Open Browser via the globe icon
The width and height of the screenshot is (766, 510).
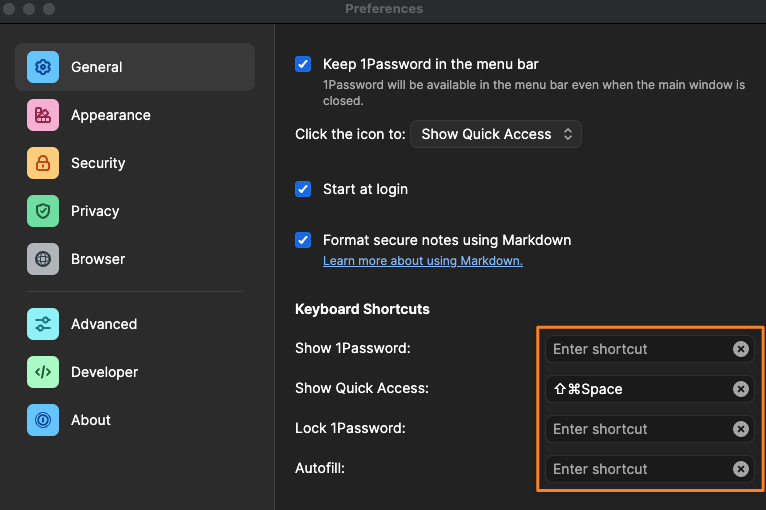43,259
